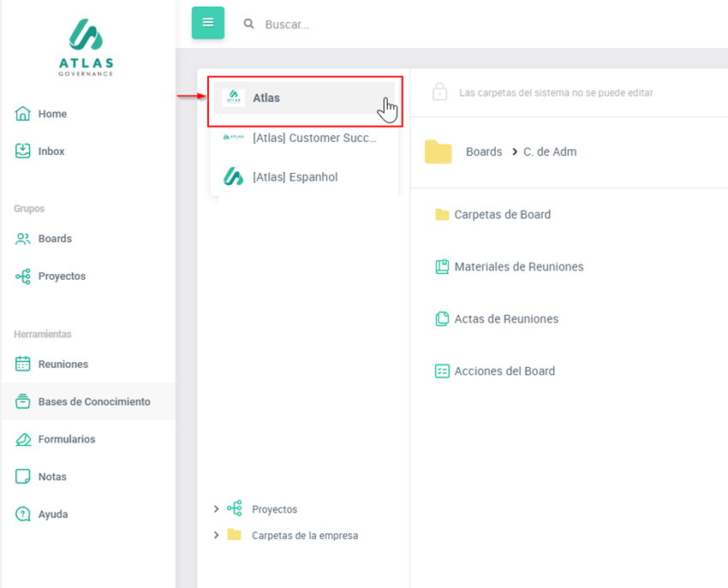This screenshot has width=728, height=588.
Task: Select Bases de Conocimiento tool
Action: pyautogui.click(x=93, y=401)
